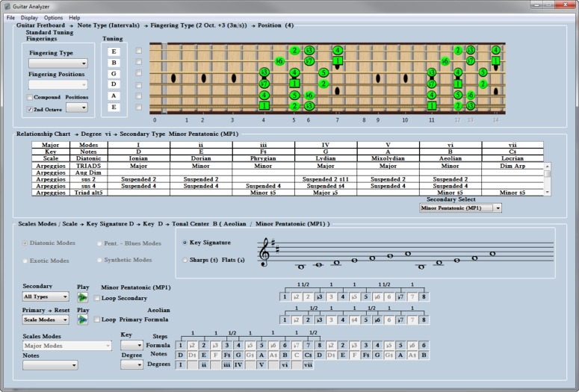
Task: Click the C# note button in Notes row
Action: [308, 355]
